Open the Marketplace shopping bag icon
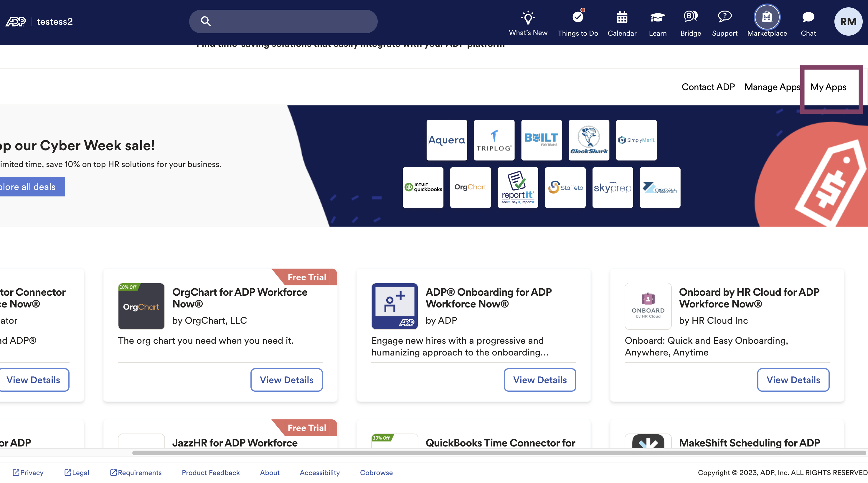This screenshot has width=868, height=483. [x=767, y=17]
